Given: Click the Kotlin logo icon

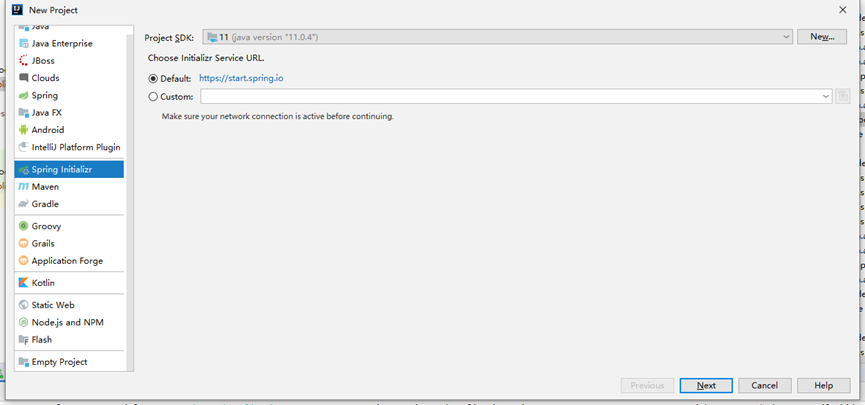Looking at the screenshot, I should 23,283.
